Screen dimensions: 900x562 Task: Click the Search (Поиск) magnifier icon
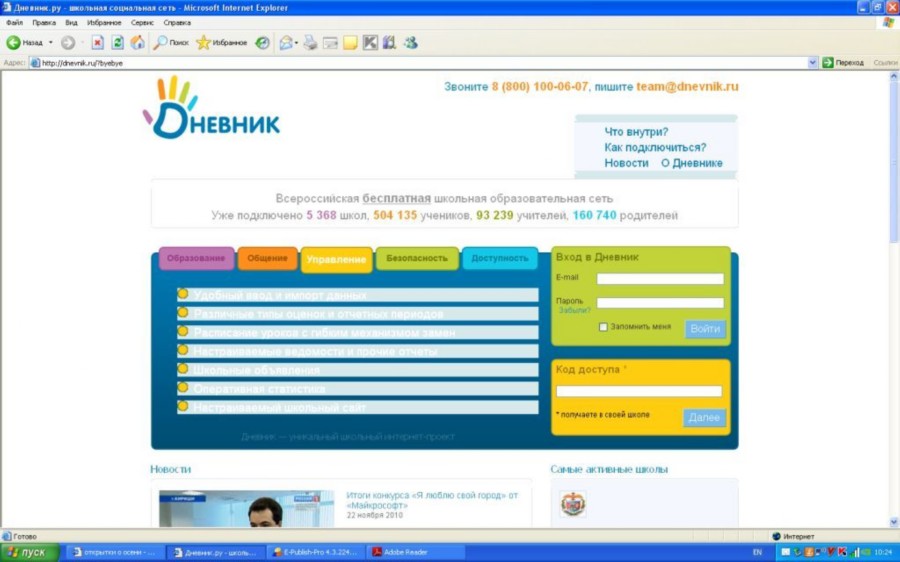(x=160, y=42)
